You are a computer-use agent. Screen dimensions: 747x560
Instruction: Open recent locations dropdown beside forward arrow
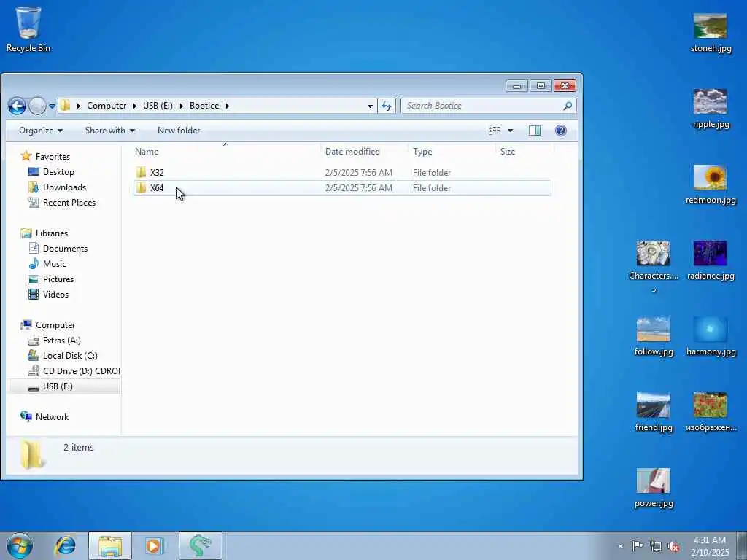coord(52,106)
